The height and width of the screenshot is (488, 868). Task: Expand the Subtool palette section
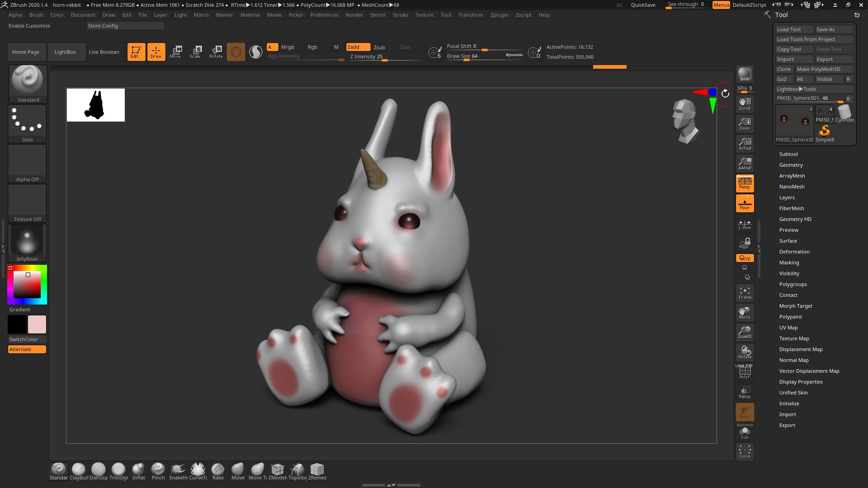(x=788, y=154)
